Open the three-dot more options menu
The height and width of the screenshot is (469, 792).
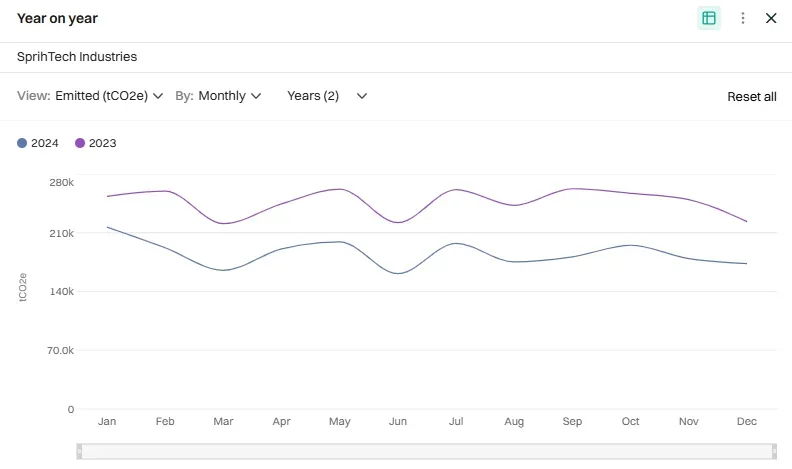click(743, 18)
